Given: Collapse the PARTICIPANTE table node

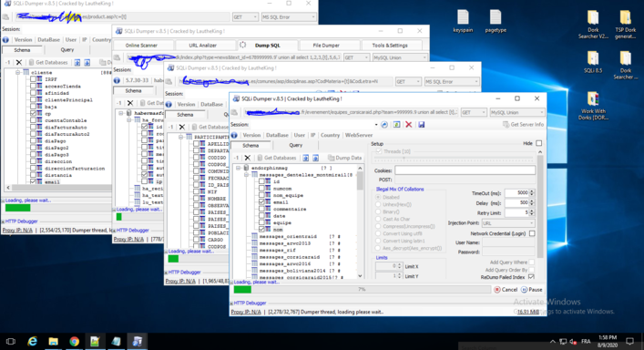Looking at the screenshot, I should click(180, 137).
